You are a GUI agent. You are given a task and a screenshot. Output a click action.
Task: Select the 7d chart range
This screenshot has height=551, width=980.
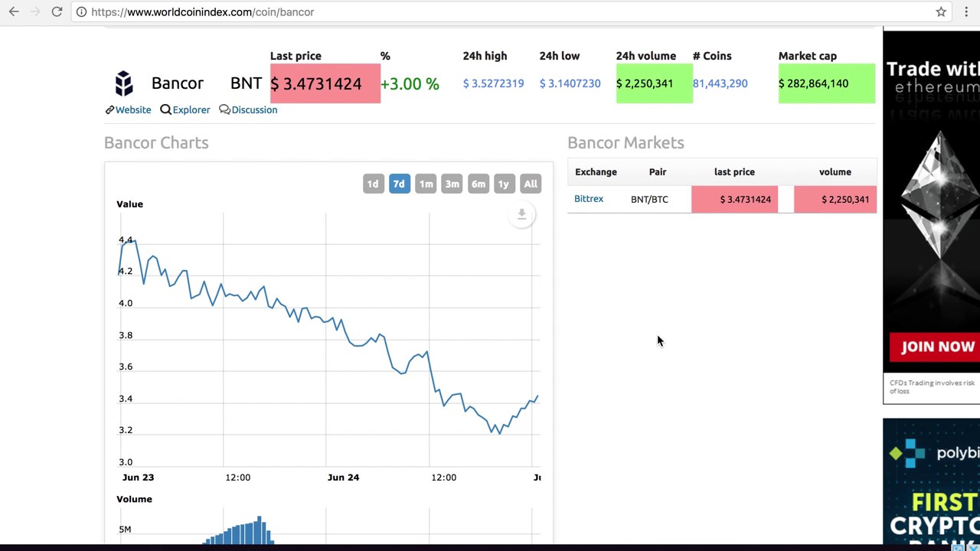click(399, 184)
